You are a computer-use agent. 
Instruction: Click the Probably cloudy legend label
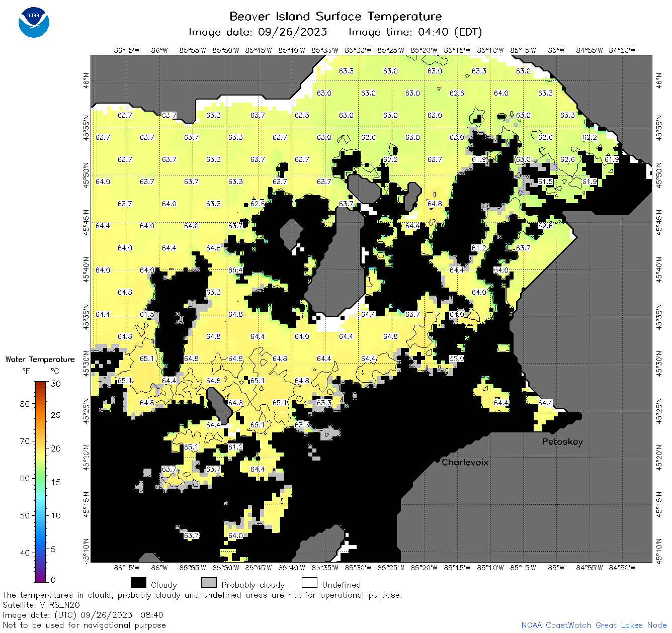[x=253, y=585]
